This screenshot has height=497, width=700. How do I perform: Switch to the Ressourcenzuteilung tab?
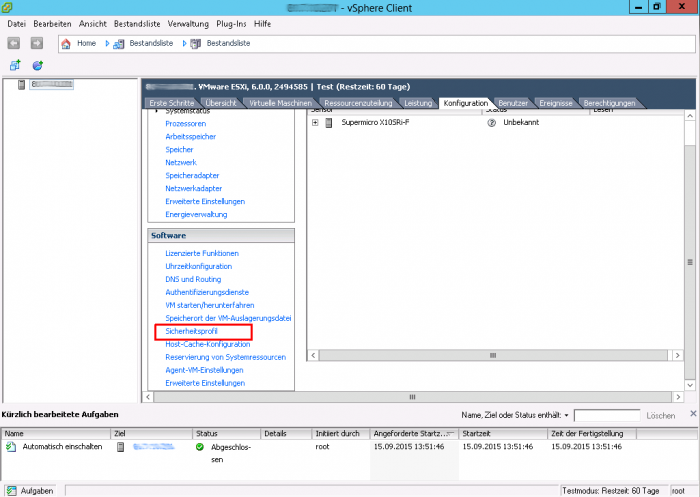358,103
